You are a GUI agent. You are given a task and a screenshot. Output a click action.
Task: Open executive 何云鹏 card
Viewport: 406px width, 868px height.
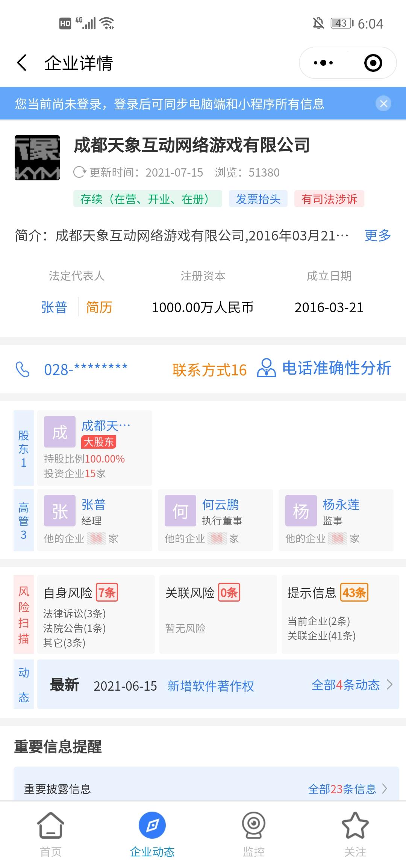tap(215, 520)
